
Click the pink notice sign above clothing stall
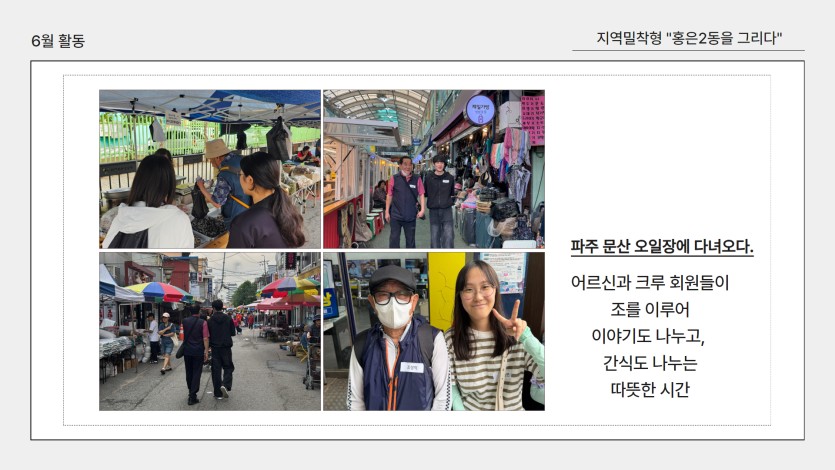532,120
